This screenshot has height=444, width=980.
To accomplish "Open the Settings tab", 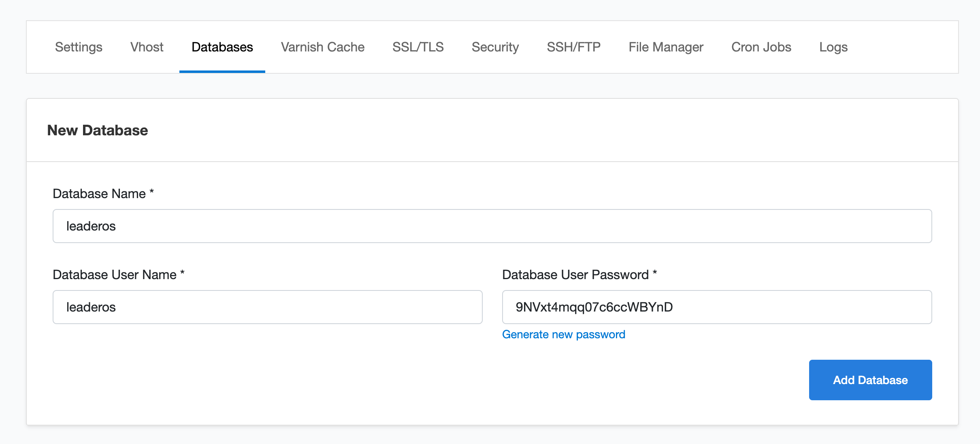I will point(79,47).
